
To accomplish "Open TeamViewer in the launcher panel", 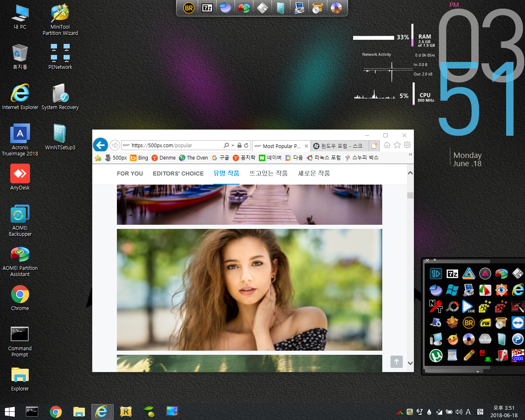I will 518,323.
